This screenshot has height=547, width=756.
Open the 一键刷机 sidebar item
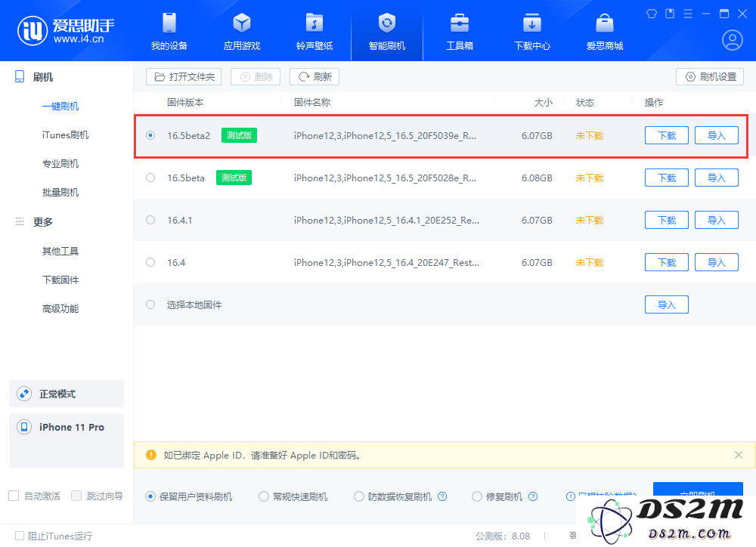(60, 106)
